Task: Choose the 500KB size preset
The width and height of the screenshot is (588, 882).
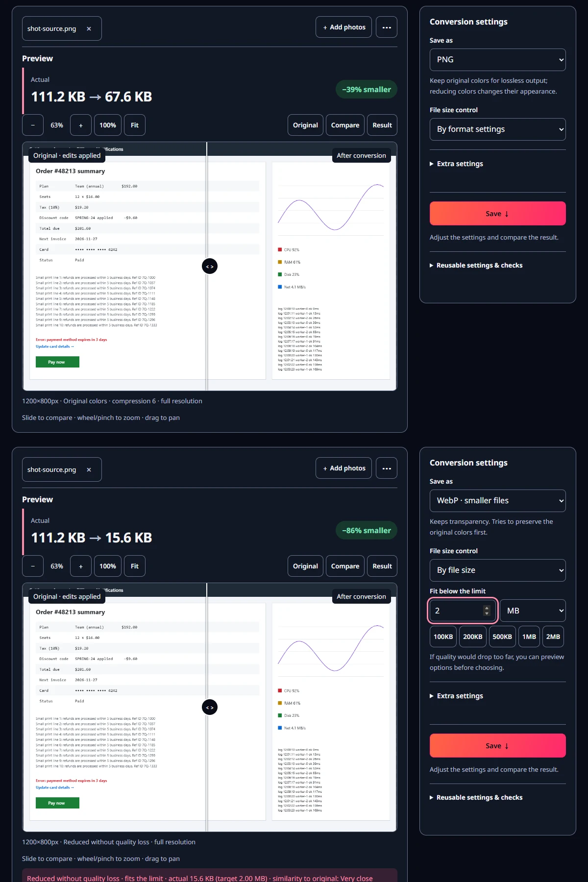Action: click(x=502, y=637)
